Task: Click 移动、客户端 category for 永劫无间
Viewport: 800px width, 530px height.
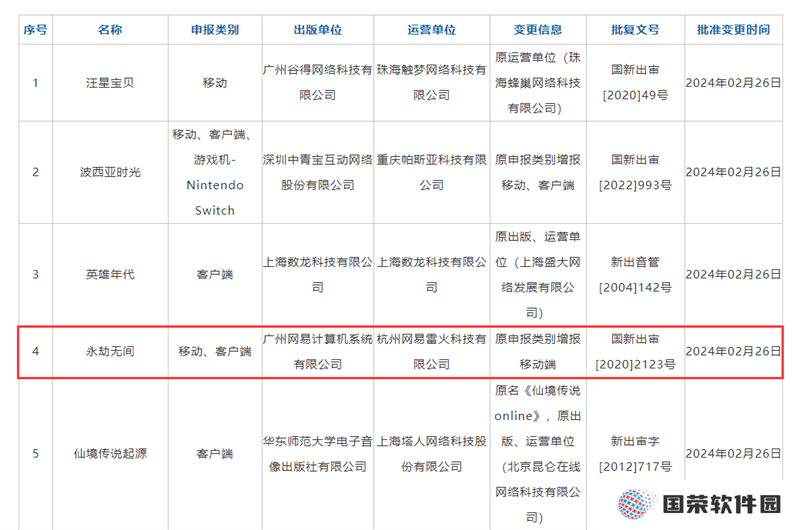Action: (x=215, y=351)
